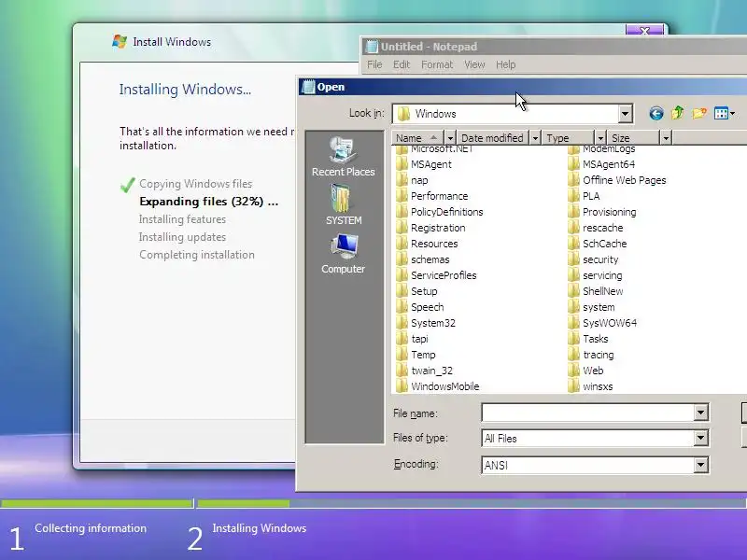This screenshot has height=560, width=747.
Task: Open the Notepad Help menu
Action: point(505,64)
